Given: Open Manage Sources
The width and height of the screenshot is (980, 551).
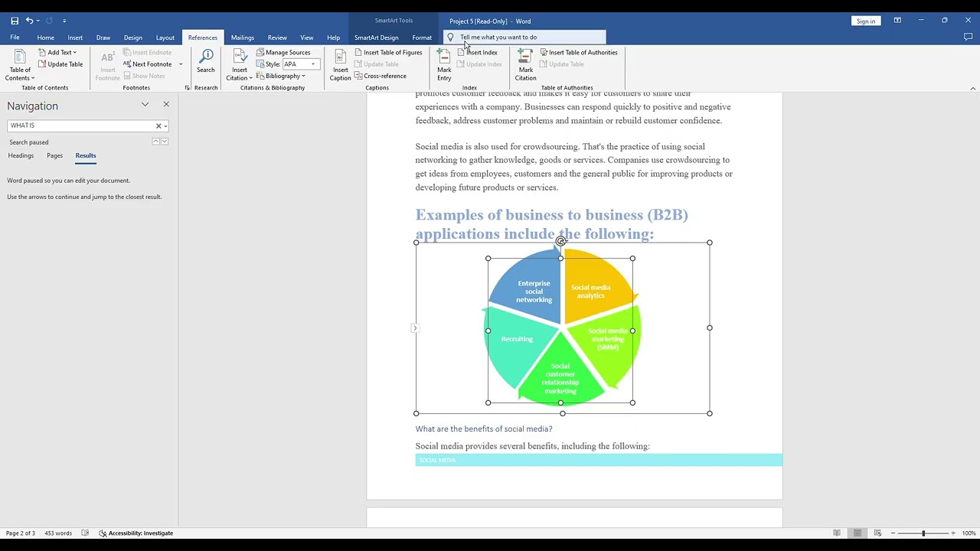Looking at the screenshot, I should click(x=283, y=52).
